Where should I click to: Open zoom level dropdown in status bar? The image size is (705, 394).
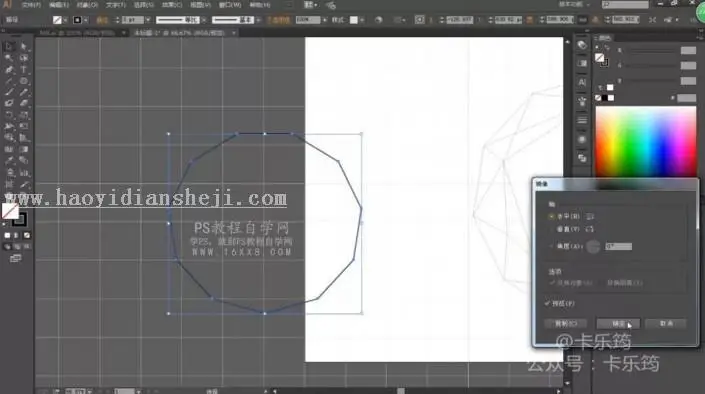(x=89, y=391)
